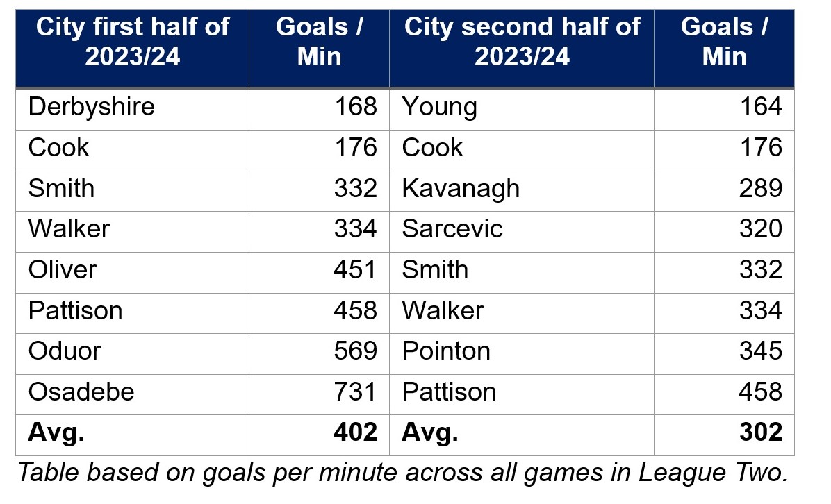Click the Kavanagh cell
The width and height of the screenshot is (831, 504).
461,188
